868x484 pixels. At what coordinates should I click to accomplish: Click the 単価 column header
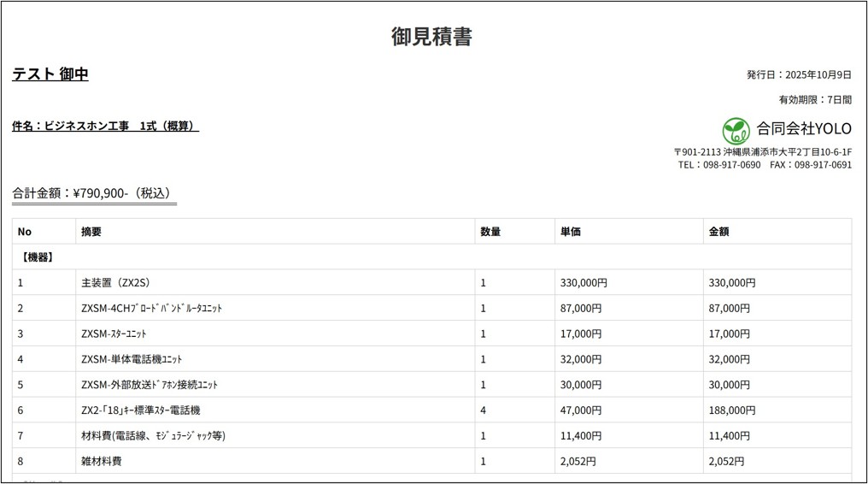click(x=570, y=232)
